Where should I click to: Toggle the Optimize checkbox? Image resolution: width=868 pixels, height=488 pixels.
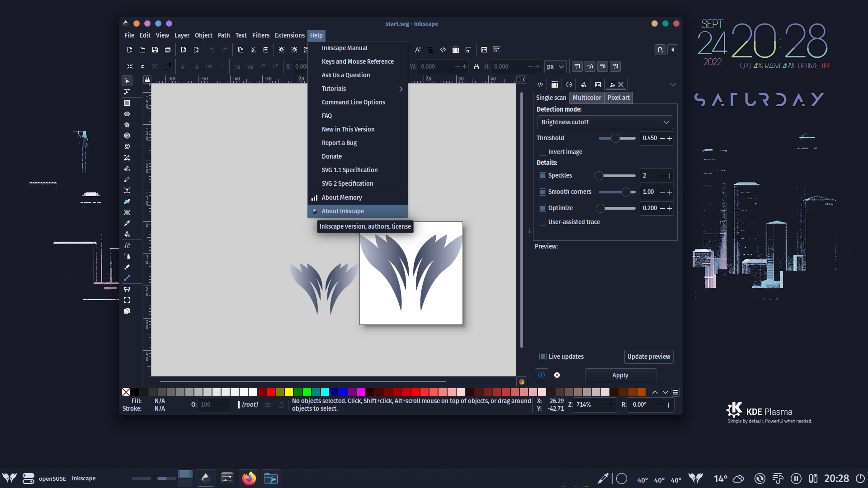coord(542,208)
